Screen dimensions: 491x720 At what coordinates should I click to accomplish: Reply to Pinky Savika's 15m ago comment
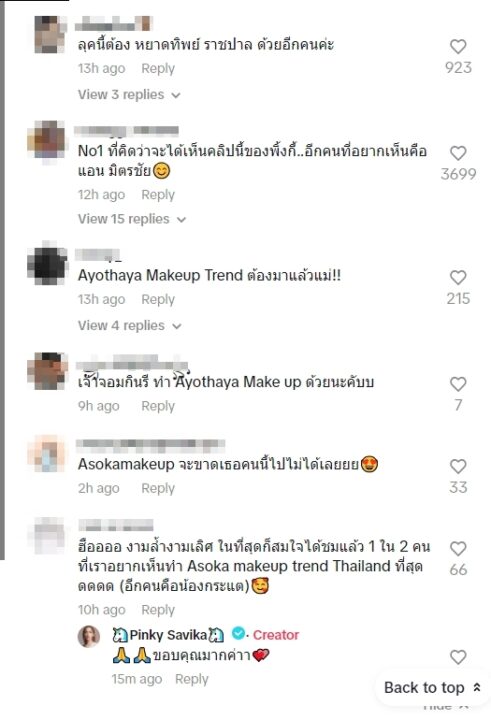[x=192, y=679]
